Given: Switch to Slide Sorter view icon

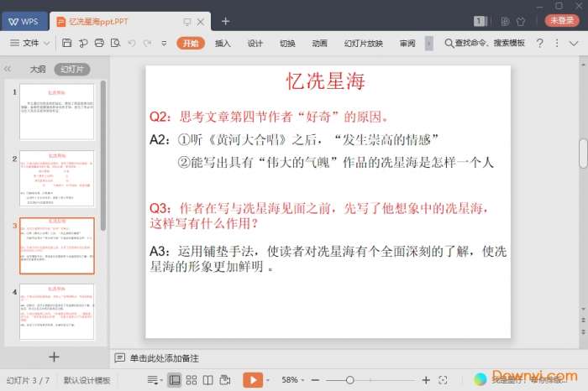Looking at the screenshot, I should click(192, 380).
